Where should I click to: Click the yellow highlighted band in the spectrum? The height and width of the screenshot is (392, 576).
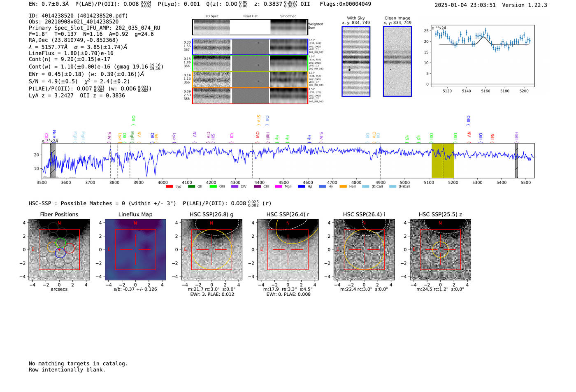click(x=443, y=160)
